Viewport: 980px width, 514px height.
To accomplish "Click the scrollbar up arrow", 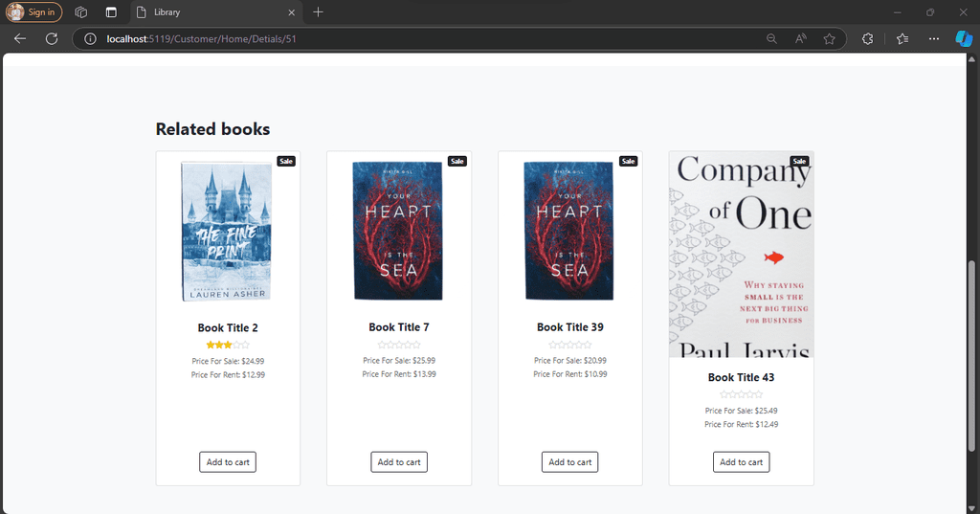I will (971, 59).
